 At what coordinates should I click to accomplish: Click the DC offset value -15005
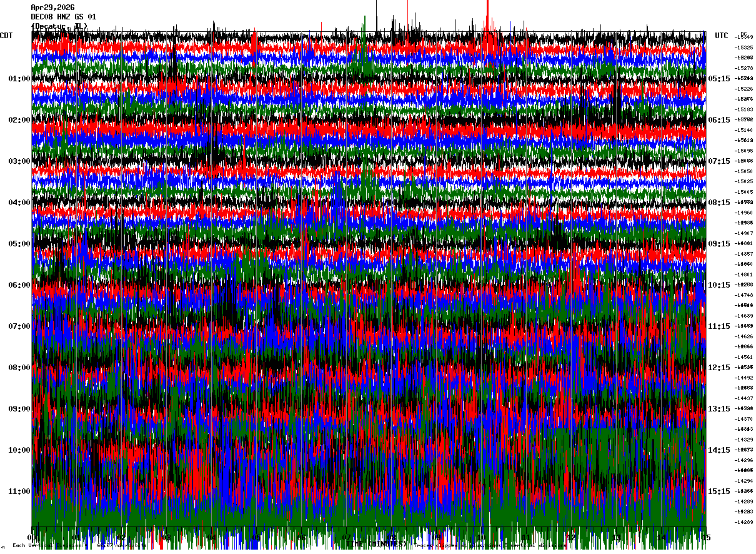click(744, 192)
